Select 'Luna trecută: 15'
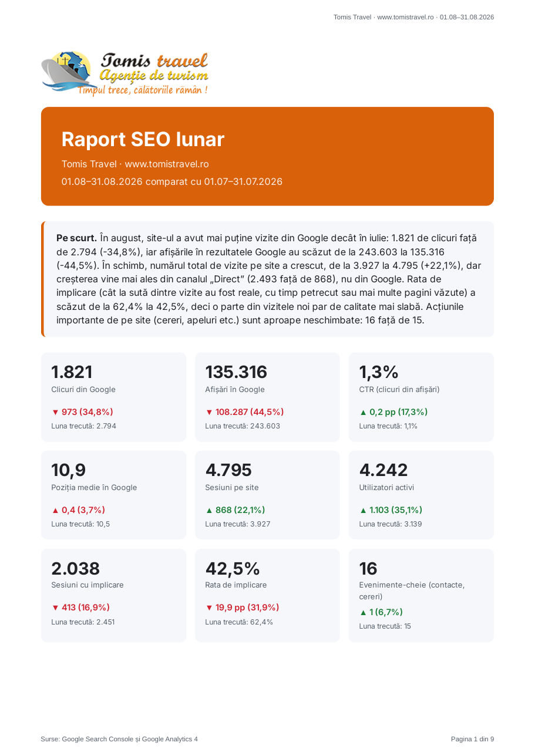The height and width of the screenshot is (756, 535). (385, 626)
